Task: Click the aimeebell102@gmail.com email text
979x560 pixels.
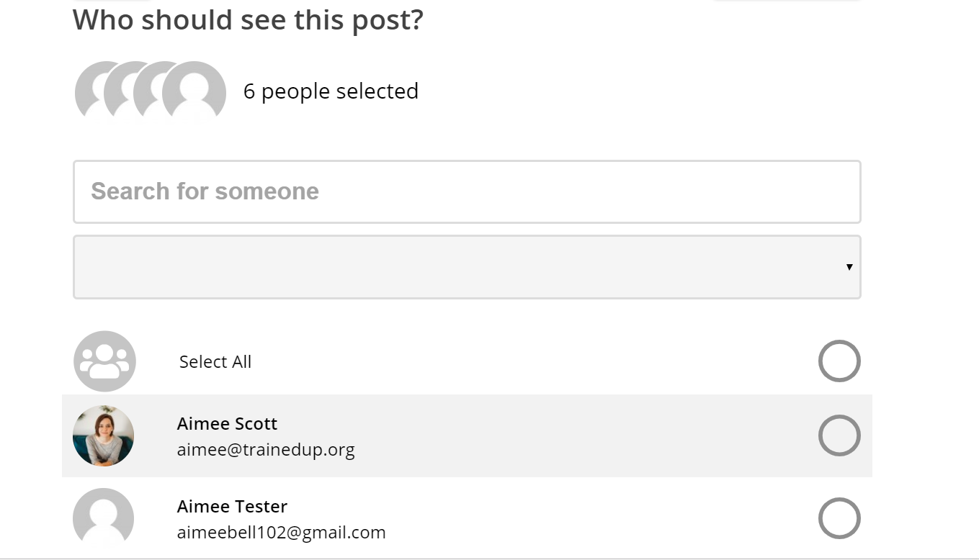Action: [x=281, y=533]
